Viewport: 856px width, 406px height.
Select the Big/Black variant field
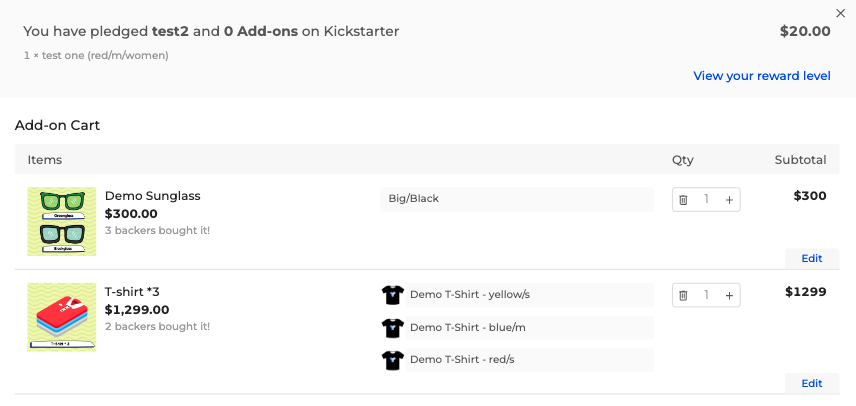pyautogui.click(x=516, y=199)
